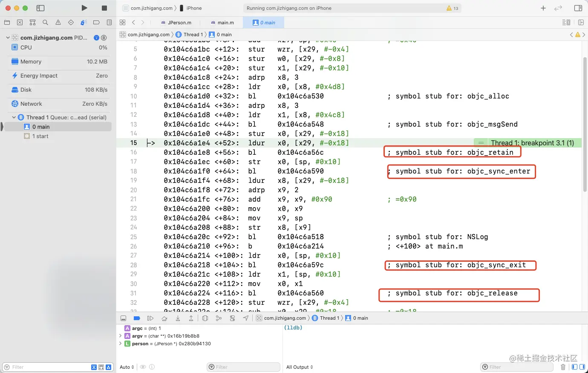Hide the debug area
588x373 pixels.
(x=123, y=318)
